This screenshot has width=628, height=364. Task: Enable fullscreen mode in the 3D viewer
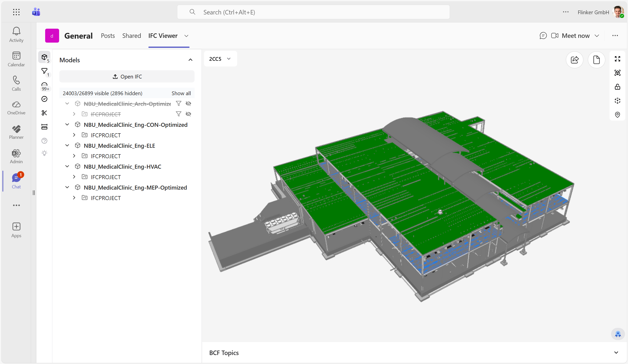coord(618,59)
